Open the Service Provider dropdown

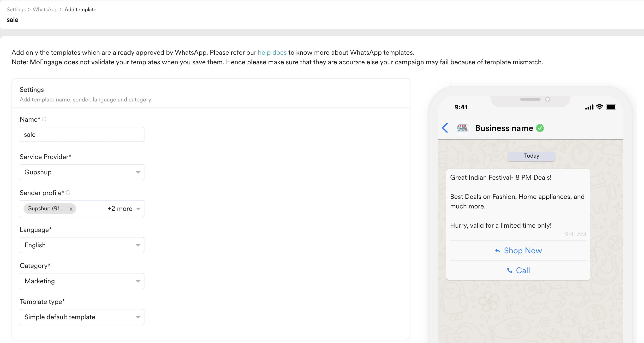coord(82,172)
